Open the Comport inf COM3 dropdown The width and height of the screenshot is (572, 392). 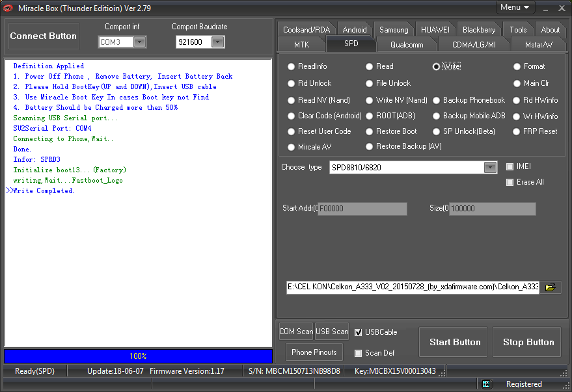pyautogui.click(x=140, y=42)
